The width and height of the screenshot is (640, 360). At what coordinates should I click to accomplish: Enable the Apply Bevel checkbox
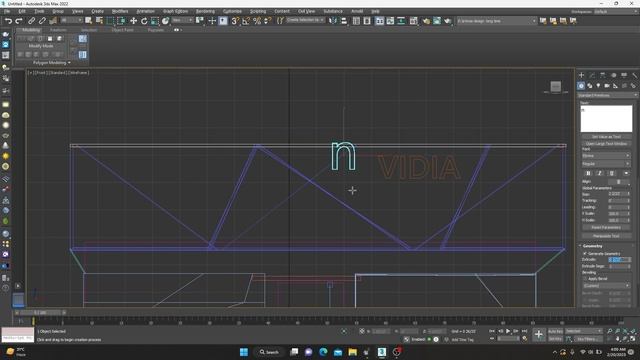[585, 279]
